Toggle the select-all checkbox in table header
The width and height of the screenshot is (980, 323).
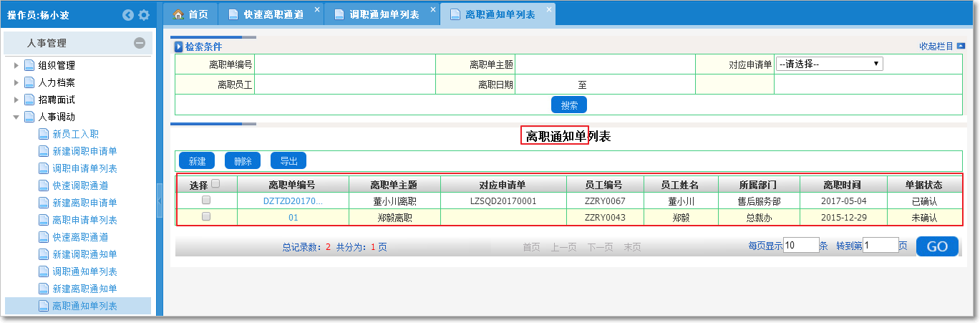(x=215, y=184)
